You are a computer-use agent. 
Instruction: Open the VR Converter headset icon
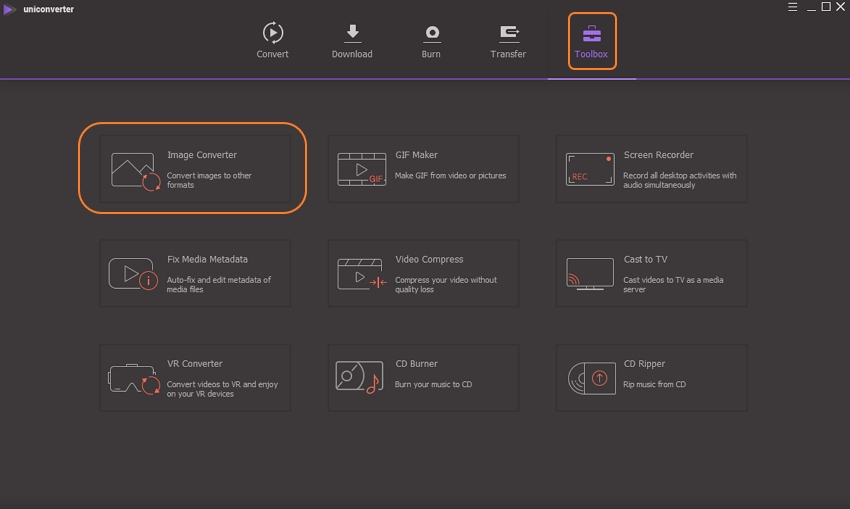[134, 378]
